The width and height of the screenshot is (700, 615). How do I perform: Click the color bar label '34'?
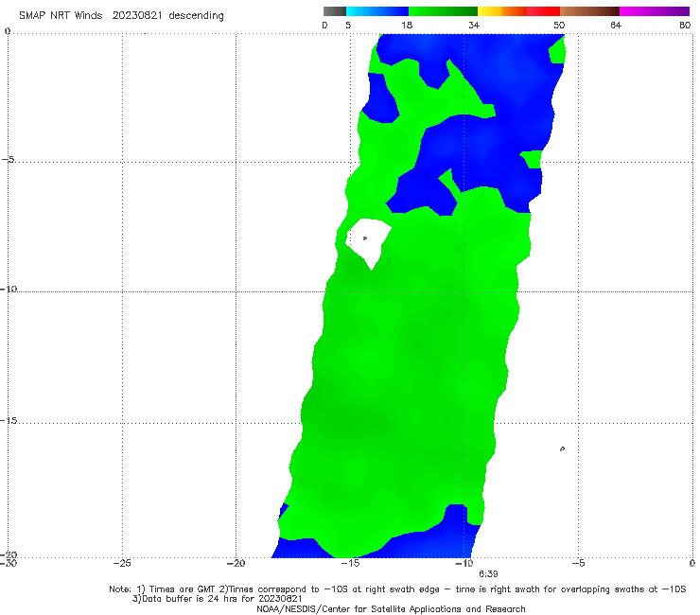[474, 26]
